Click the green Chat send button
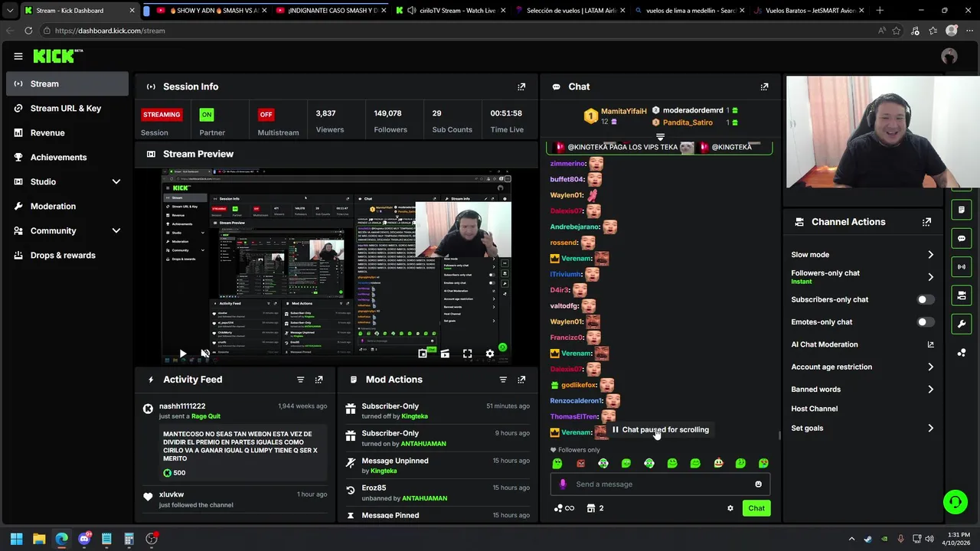Viewport: 980px width, 551px height. [x=756, y=508]
